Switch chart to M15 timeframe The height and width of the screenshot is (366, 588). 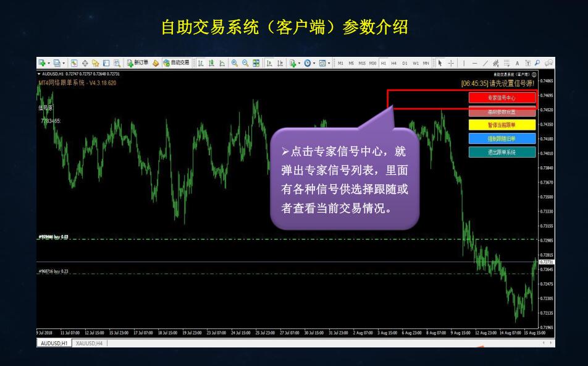(362, 62)
